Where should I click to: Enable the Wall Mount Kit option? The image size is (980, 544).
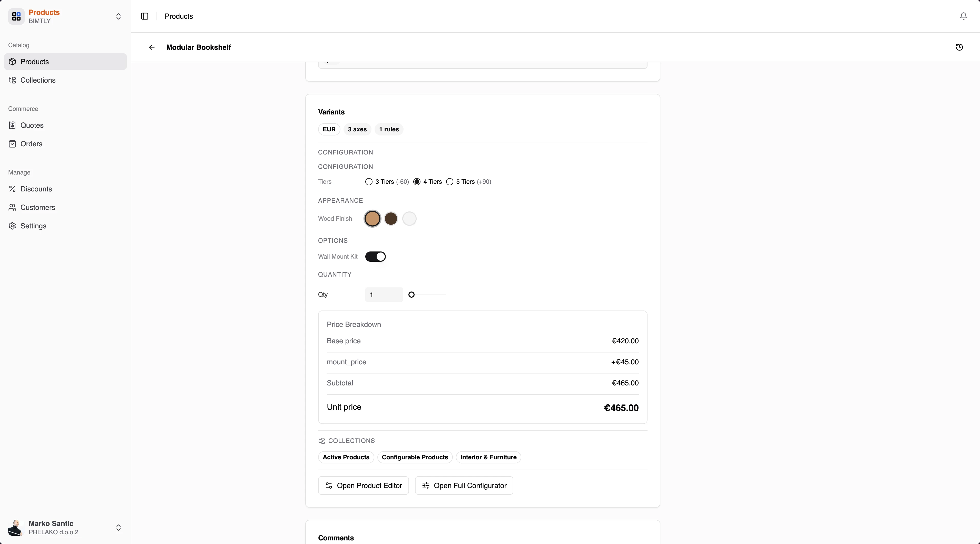click(376, 257)
